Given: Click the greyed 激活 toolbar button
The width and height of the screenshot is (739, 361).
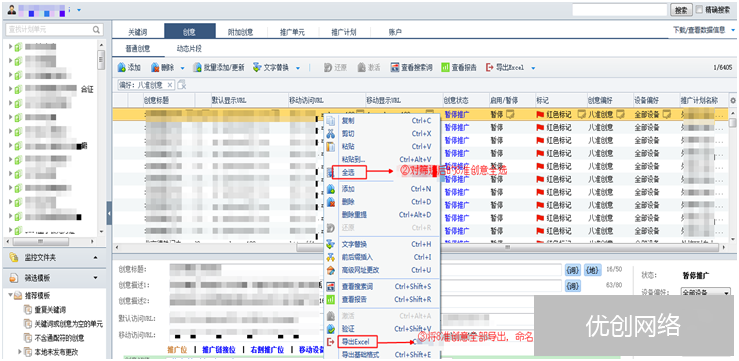Looking at the screenshot, I should click(x=369, y=68).
